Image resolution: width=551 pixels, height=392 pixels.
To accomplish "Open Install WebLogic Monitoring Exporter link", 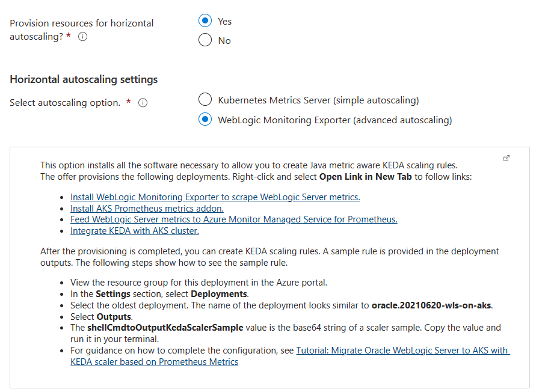I will (215, 197).
